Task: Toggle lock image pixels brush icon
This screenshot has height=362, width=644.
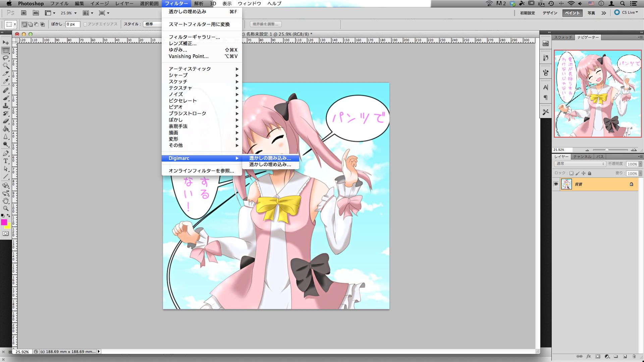Action: pos(578,173)
